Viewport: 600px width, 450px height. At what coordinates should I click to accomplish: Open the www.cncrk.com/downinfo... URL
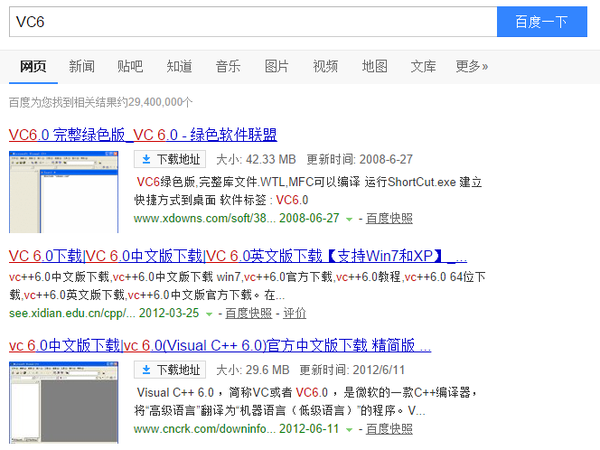tap(204, 429)
